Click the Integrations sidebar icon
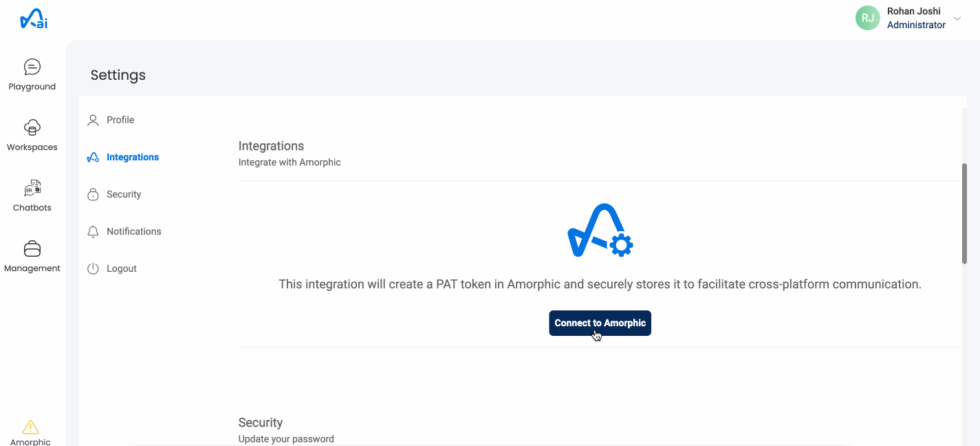This screenshot has width=980, height=446. pos(94,158)
